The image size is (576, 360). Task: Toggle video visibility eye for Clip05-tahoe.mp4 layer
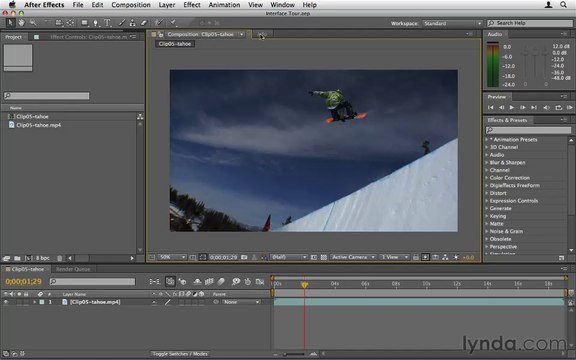click(6, 302)
